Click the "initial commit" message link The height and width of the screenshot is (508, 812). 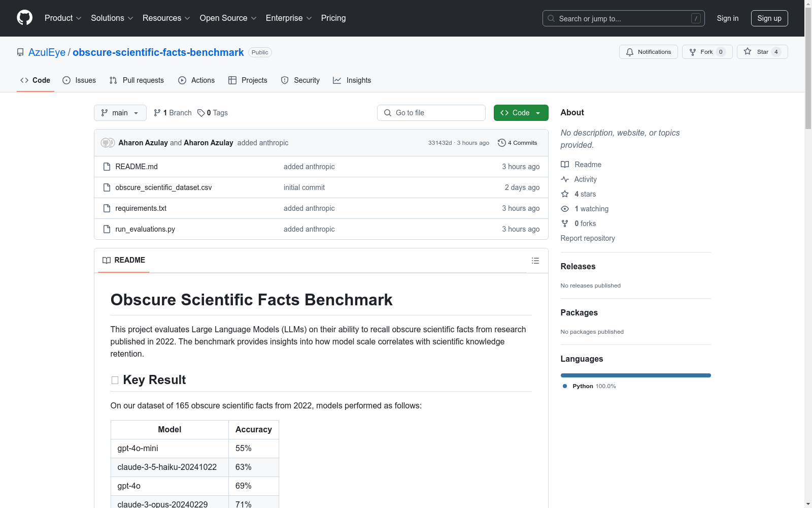click(304, 187)
